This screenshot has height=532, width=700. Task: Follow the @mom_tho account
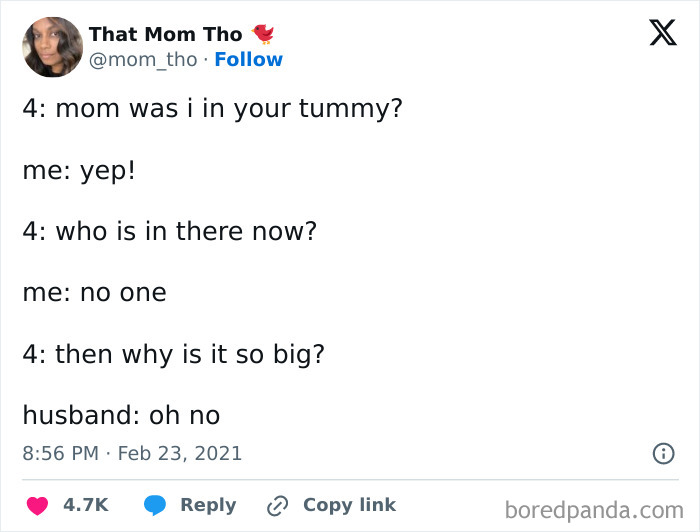coord(248,60)
